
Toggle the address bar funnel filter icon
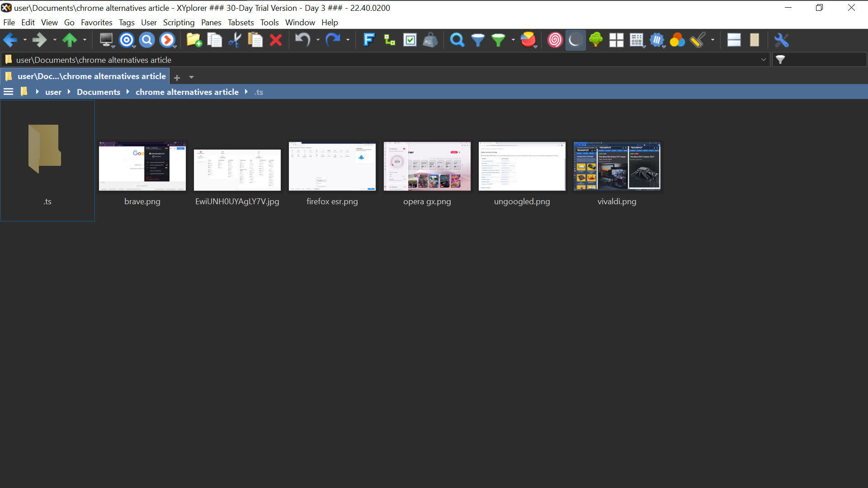780,60
